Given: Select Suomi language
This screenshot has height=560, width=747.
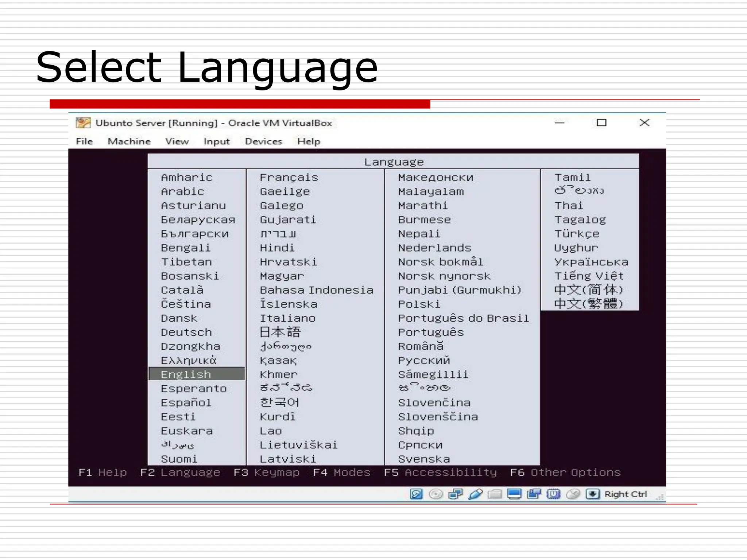Looking at the screenshot, I should [179, 459].
